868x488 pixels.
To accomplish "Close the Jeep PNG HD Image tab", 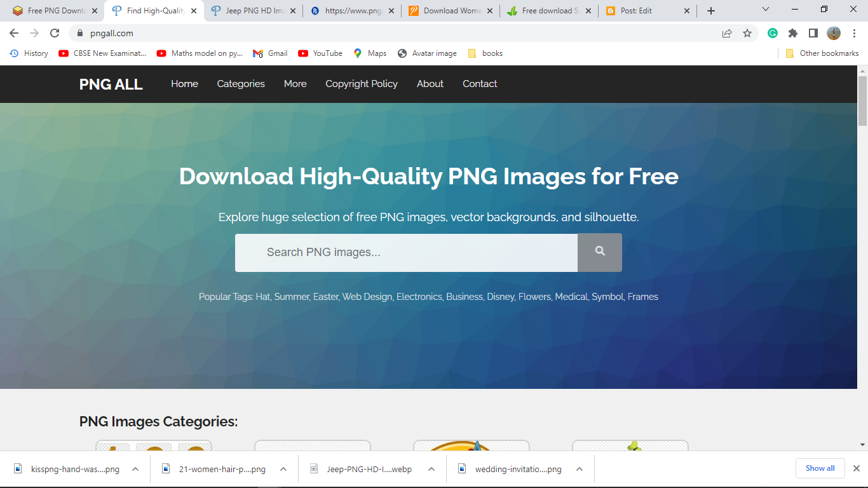I will point(293,11).
